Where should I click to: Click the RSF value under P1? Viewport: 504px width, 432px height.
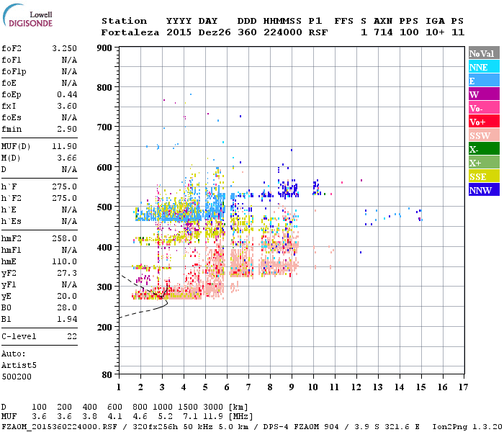pos(318,33)
